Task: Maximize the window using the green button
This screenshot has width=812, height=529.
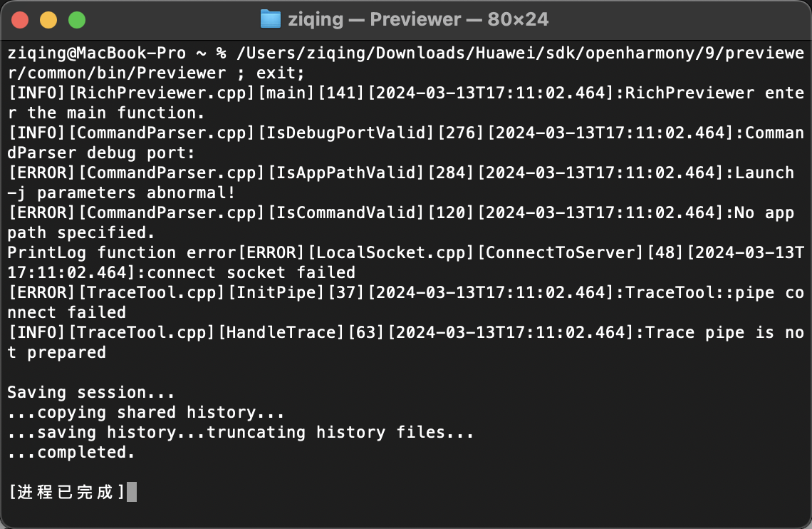Action: (x=76, y=20)
